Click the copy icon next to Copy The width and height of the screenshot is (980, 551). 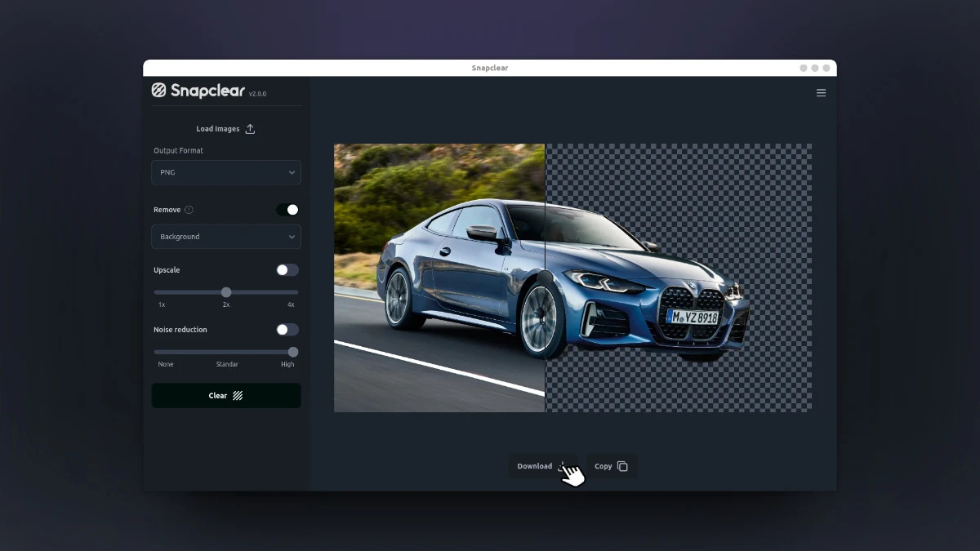(x=622, y=466)
